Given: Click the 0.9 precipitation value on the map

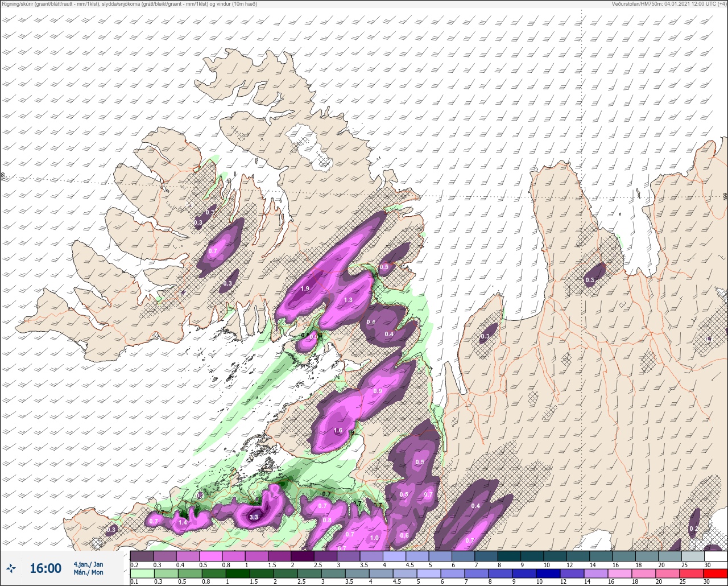Looking at the screenshot, I should [x=378, y=391].
